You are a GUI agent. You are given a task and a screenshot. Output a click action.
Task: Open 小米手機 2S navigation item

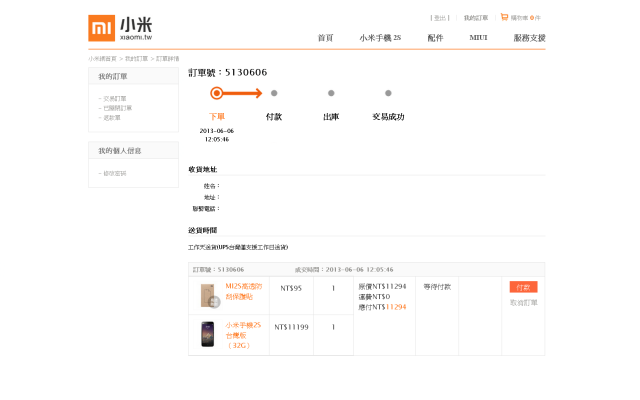coord(380,38)
